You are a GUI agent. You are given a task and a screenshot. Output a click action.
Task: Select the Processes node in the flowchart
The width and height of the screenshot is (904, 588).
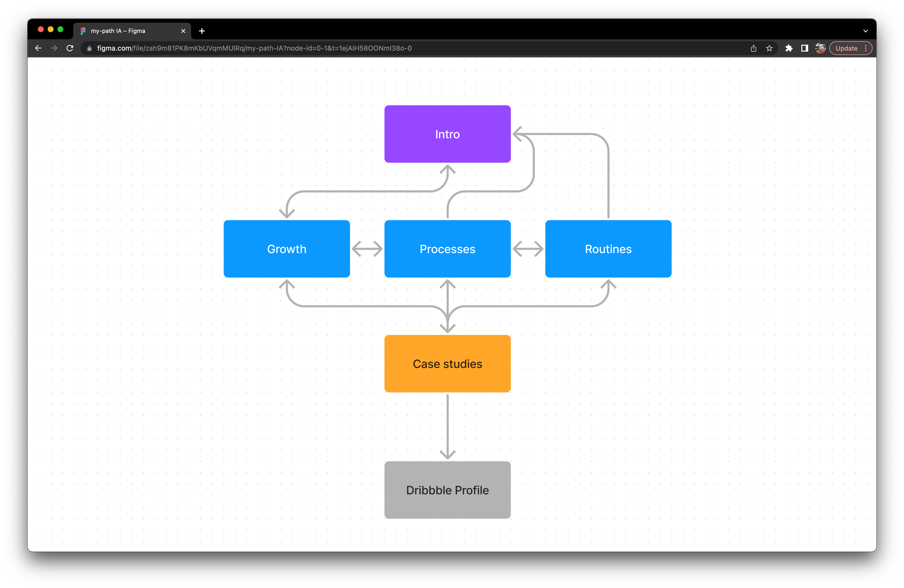click(447, 249)
